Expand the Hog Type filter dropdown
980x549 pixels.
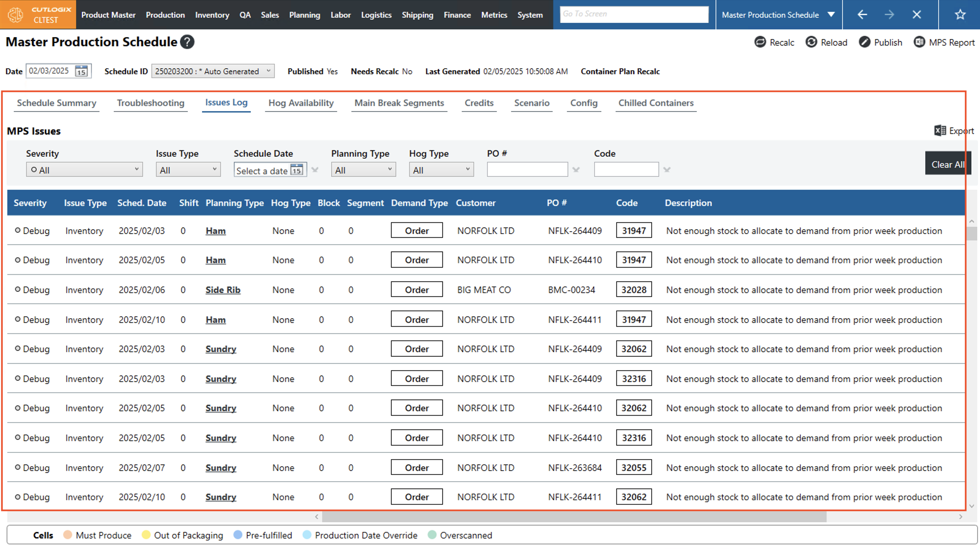click(441, 170)
